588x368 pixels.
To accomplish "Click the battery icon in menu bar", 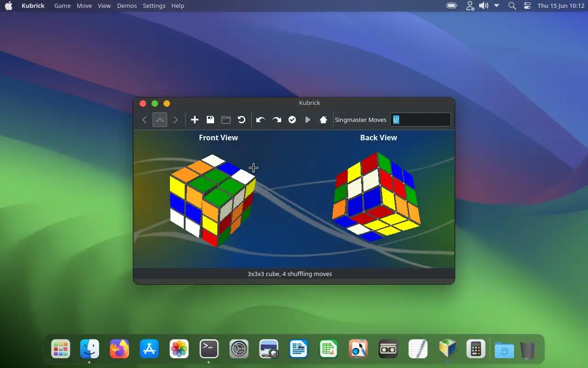I will (452, 6).
